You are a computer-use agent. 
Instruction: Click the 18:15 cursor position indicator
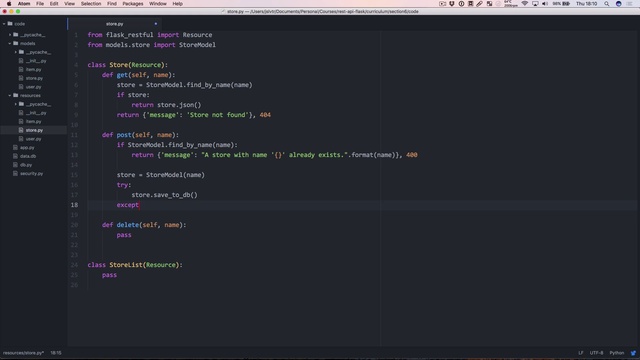click(56, 353)
